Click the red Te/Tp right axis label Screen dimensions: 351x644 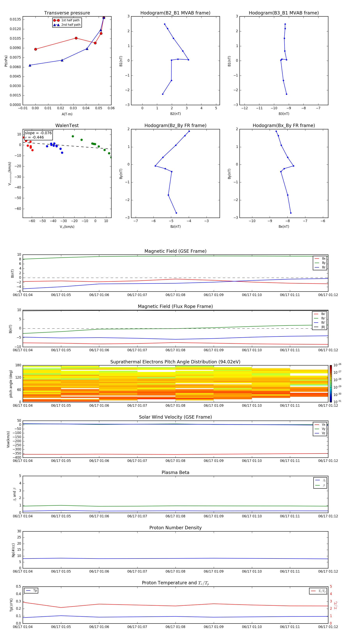(336, 605)
